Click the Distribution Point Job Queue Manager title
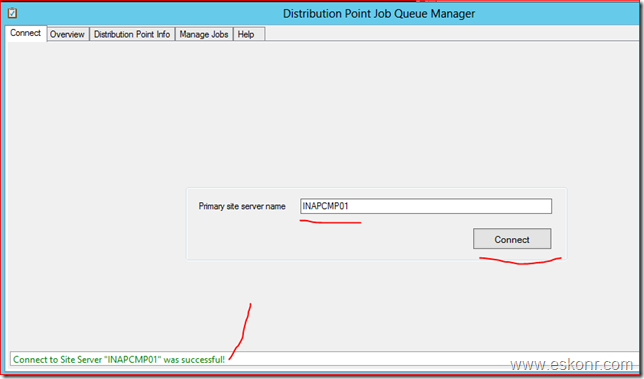Image resolution: width=644 pixels, height=379 pixels. 379,14
